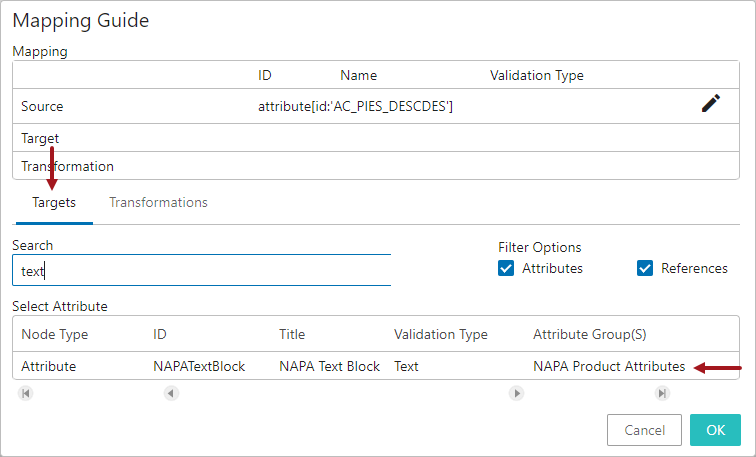Screen dimensions: 756x457
Task: Select the Transformation row in Mapping table
Action: point(376,166)
